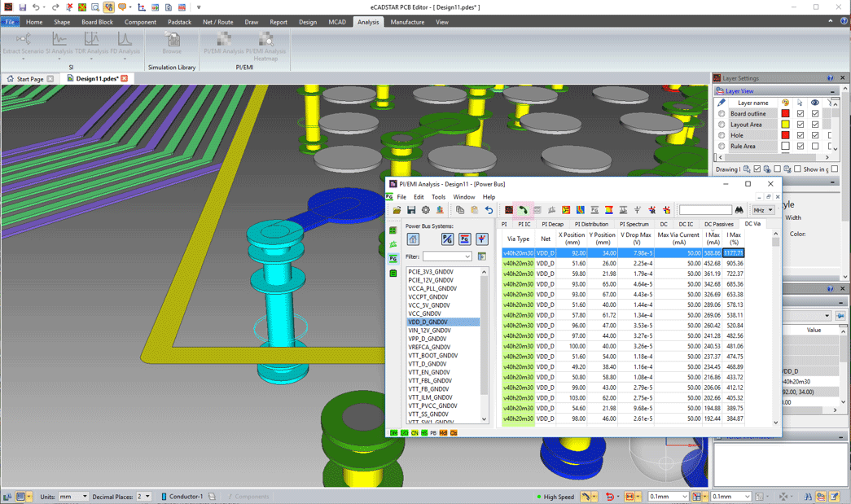
Task: Open the Manufacture ribbon tab
Action: (x=407, y=22)
